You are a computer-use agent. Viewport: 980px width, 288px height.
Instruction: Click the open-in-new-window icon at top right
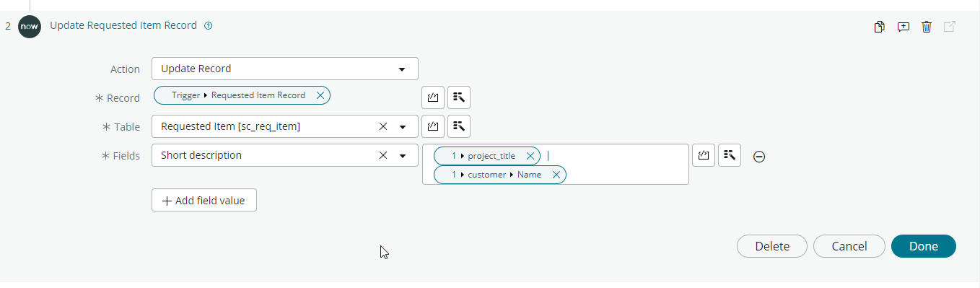coord(950,27)
